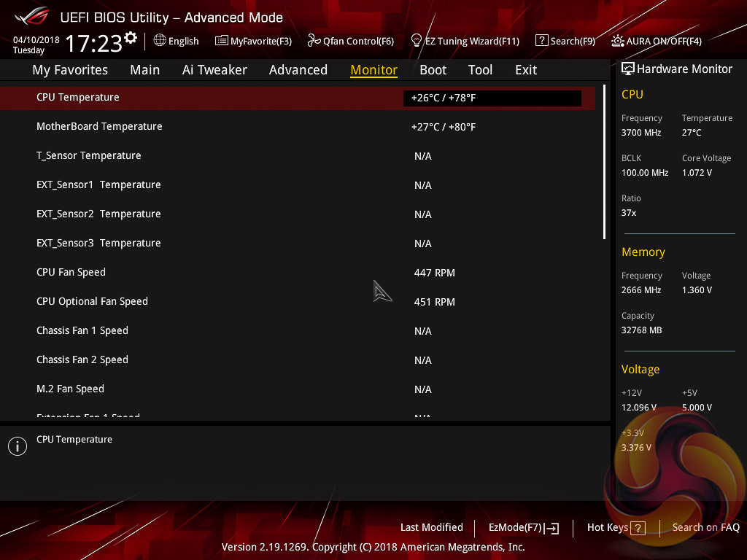Click the ROG logo
747x560 pixels.
click(32, 16)
